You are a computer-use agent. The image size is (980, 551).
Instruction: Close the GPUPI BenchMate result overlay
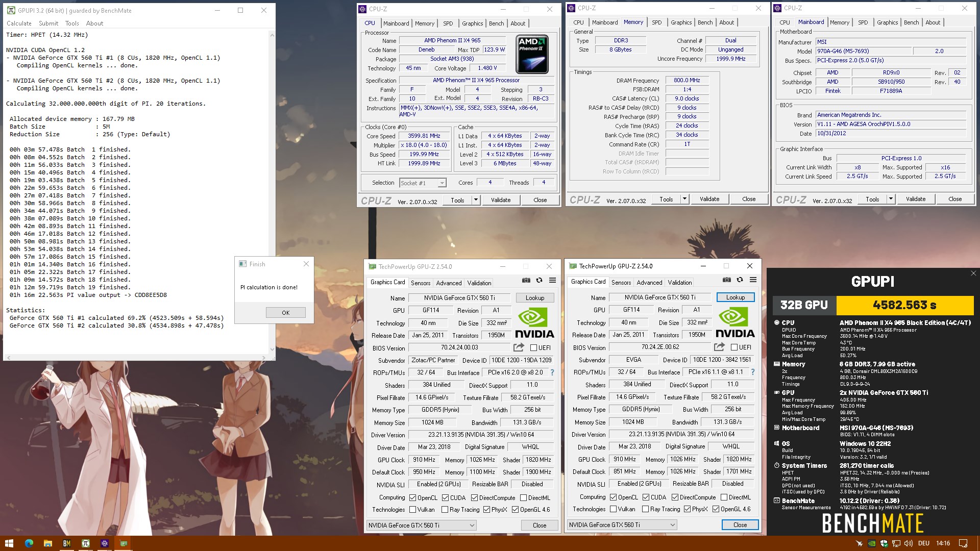point(973,273)
